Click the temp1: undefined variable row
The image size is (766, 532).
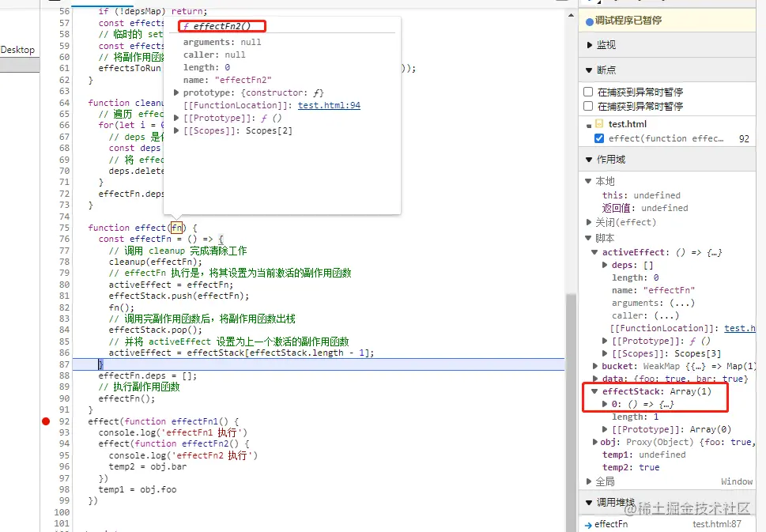click(644, 455)
